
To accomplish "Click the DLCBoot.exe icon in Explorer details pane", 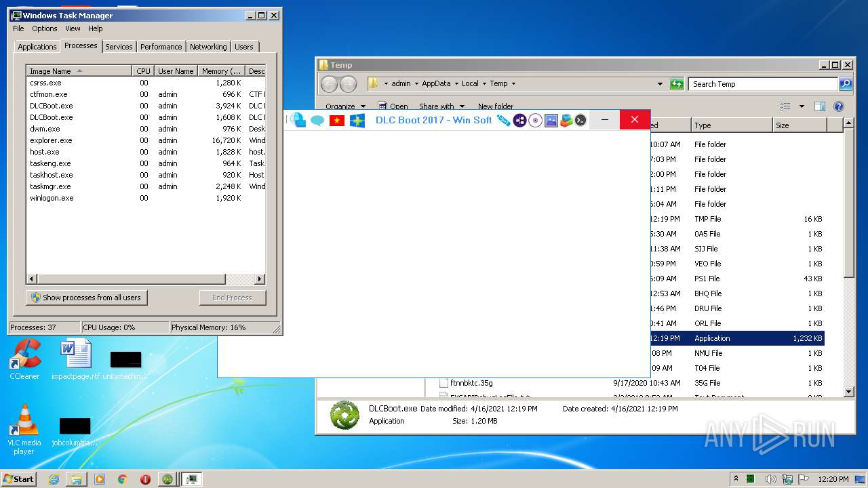I will point(344,415).
